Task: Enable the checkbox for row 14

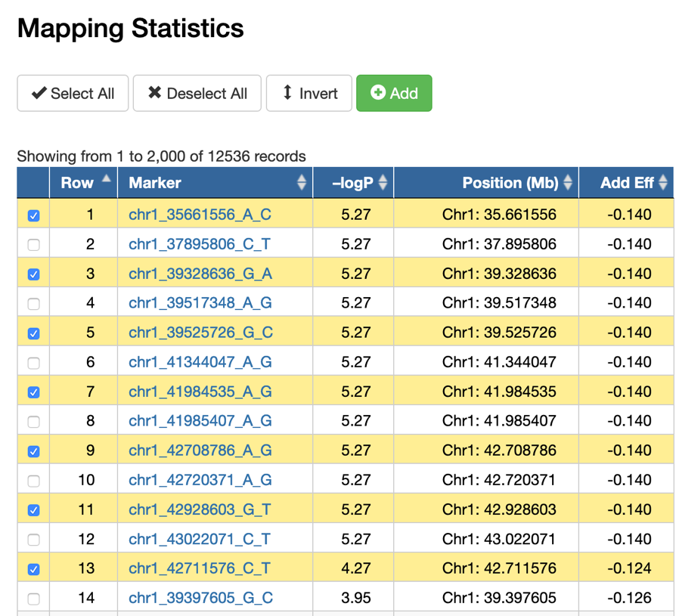Action: tap(33, 599)
